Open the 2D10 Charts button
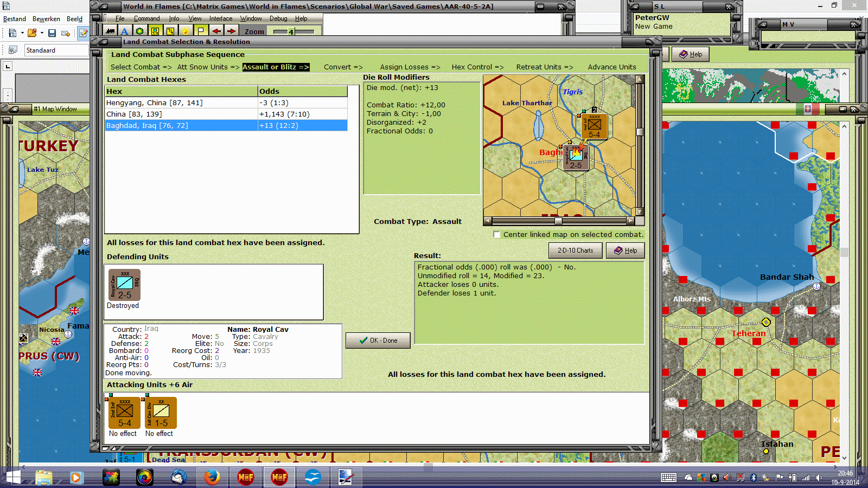The width and height of the screenshot is (868, 488). (x=576, y=251)
